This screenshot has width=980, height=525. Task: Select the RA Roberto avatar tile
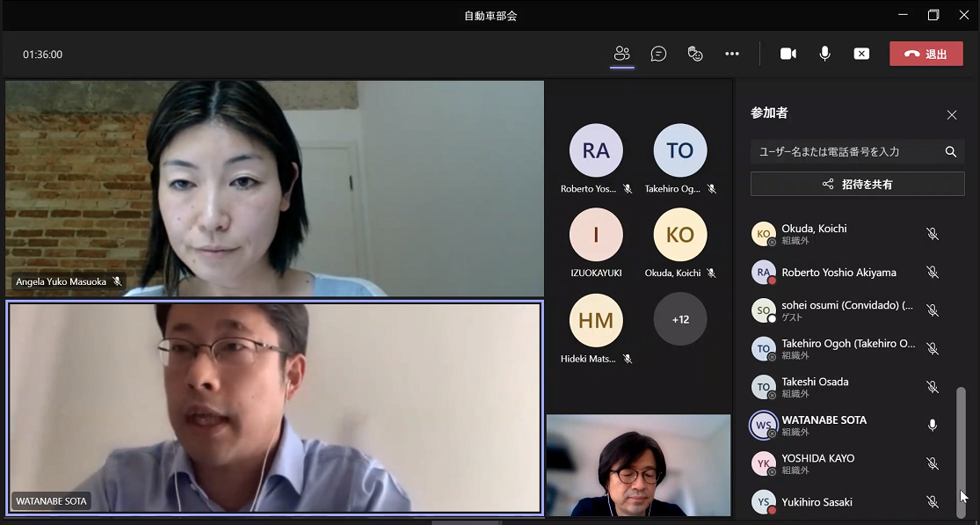(x=596, y=150)
